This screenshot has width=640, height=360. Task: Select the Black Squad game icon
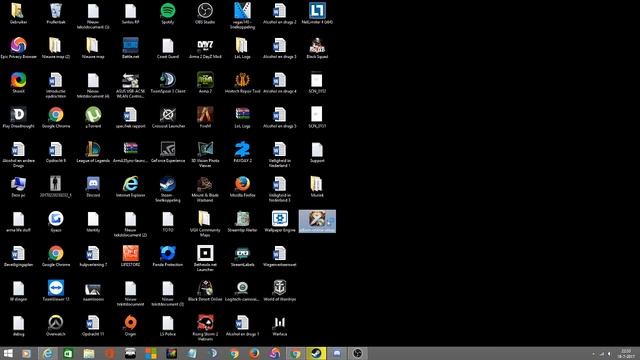[317, 45]
